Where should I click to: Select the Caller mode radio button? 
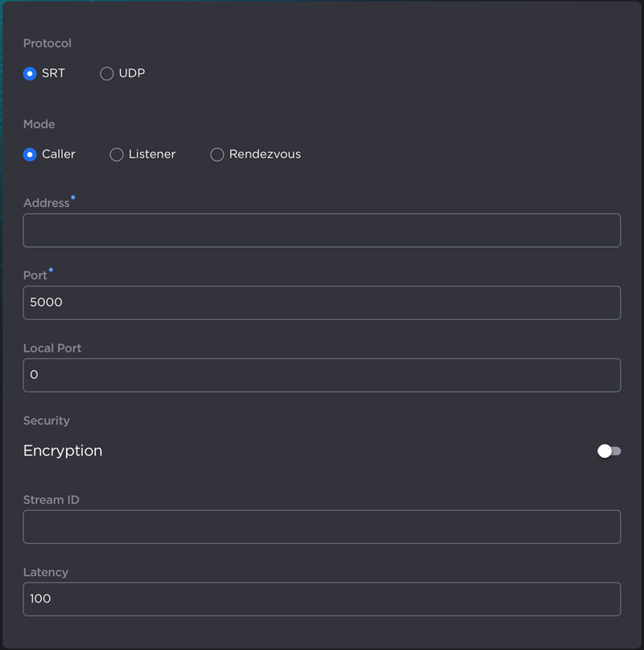click(x=30, y=154)
